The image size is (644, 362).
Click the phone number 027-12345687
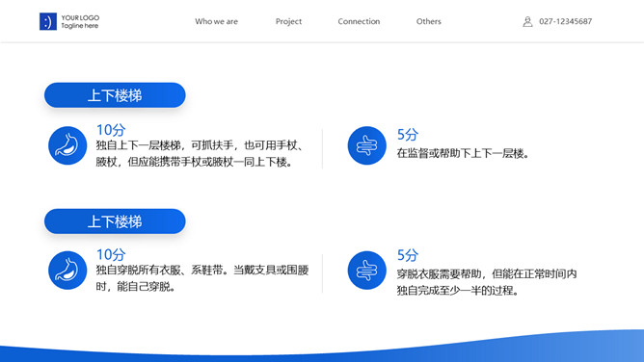[565, 21]
